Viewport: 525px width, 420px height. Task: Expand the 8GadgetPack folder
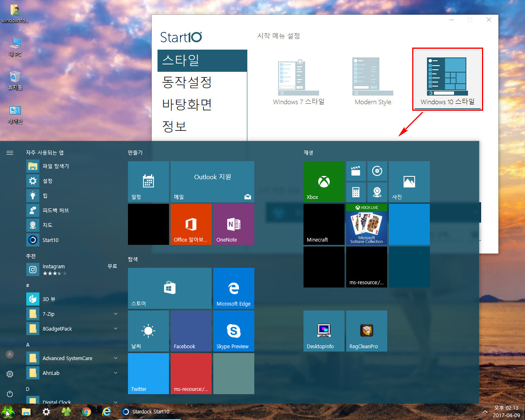[72, 329]
